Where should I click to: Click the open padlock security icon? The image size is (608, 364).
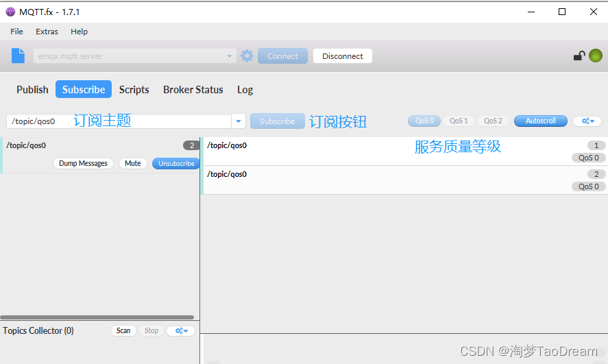(x=579, y=56)
